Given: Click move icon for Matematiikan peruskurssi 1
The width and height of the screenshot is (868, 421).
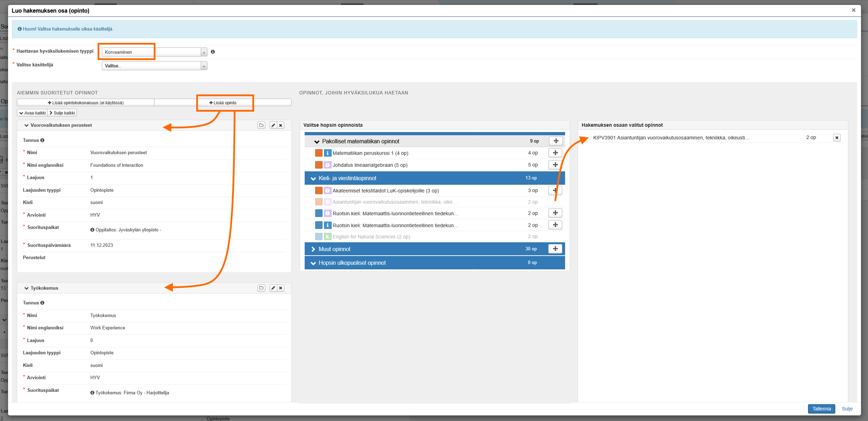Looking at the screenshot, I should pyautogui.click(x=555, y=153).
